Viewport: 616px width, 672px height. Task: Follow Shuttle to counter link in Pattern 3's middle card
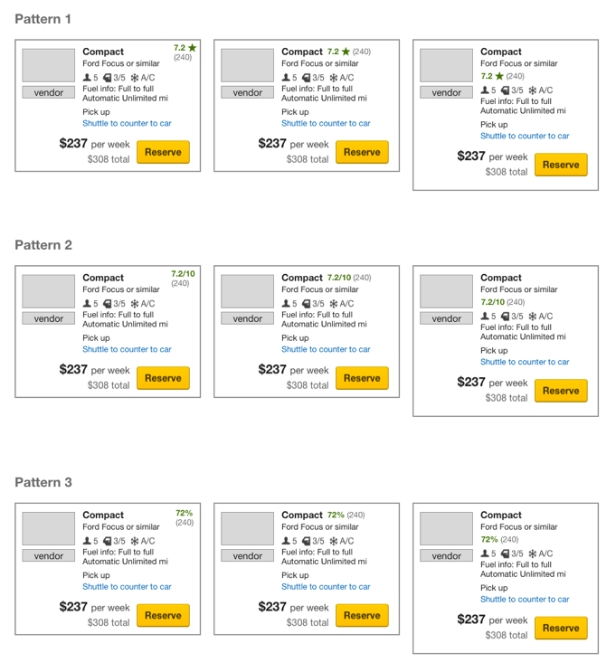(326, 586)
